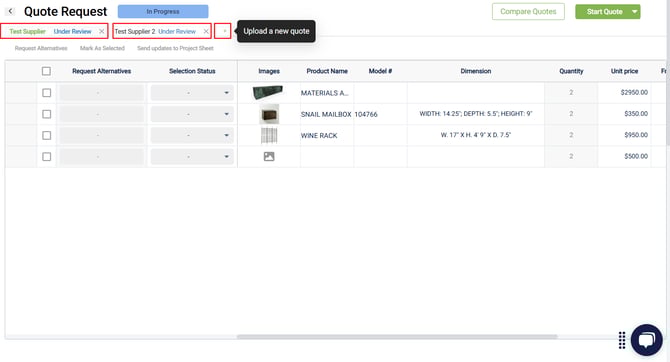Open the Wine Rack product thumbnail
This screenshot has height=362, width=670.
[x=269, y=135]
